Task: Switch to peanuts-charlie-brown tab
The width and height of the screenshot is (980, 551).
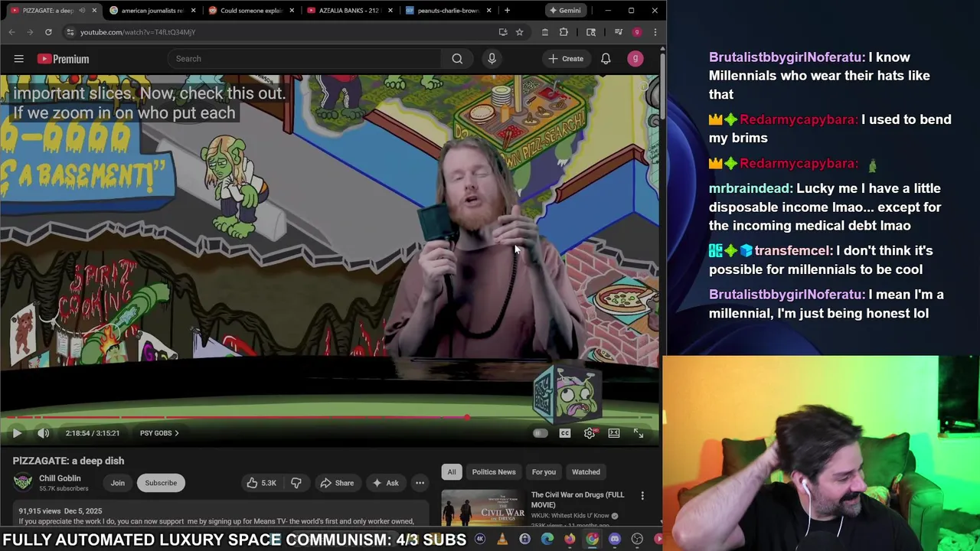Action: click(447, 11)
